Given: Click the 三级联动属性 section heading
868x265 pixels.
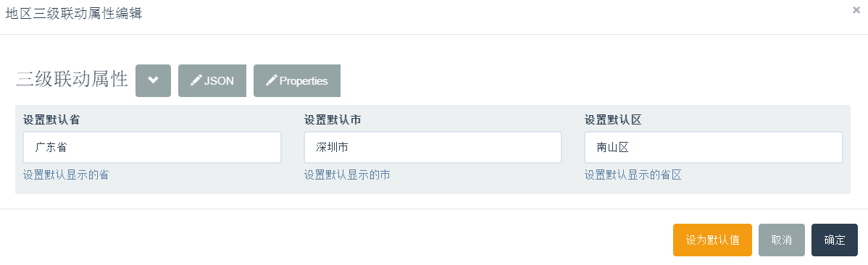Looking at the screenshot, I should [x=72, y=80].
